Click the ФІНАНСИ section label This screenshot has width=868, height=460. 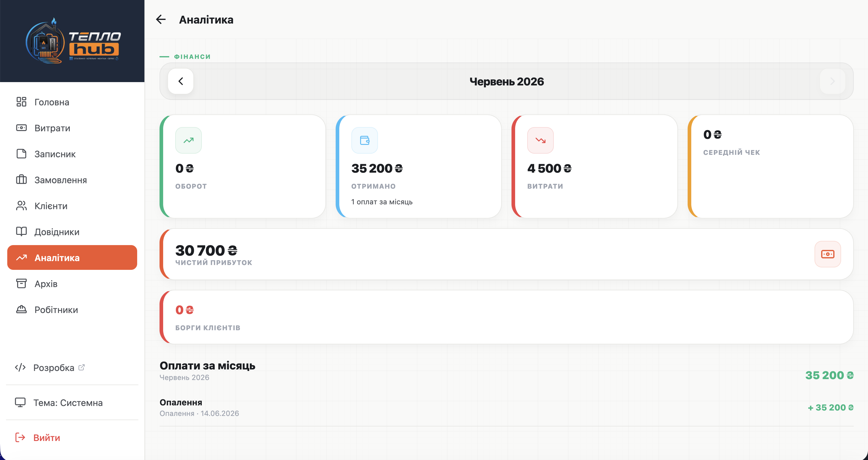tap(192, 56)
